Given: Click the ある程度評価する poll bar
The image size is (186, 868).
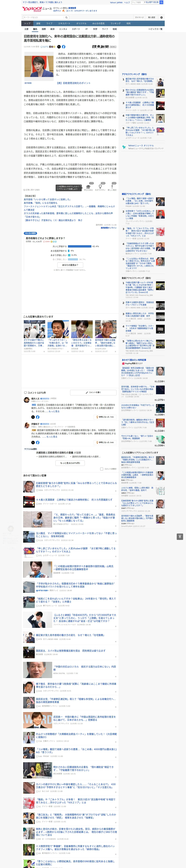Looking at the screenshot, I should click(69, 251).
